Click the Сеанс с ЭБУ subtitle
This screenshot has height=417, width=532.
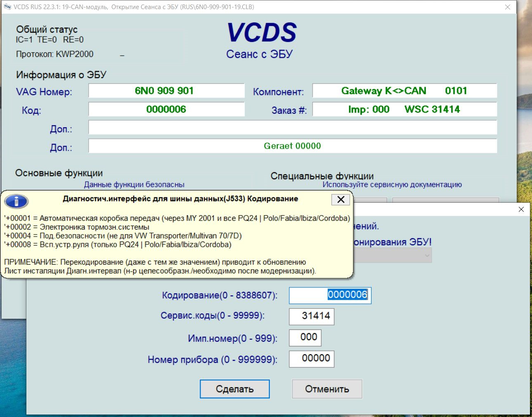[259, 54]
